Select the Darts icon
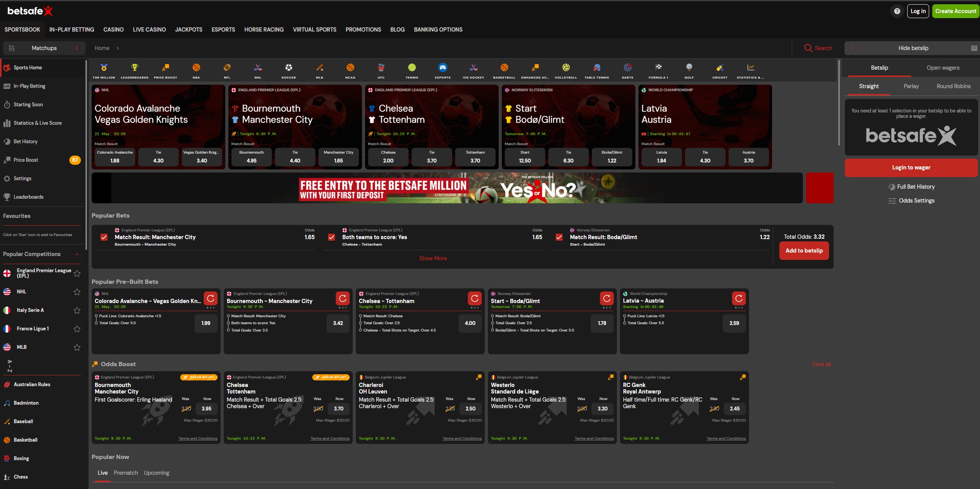Viewport: 980px width, 489px height. point(628,68)
